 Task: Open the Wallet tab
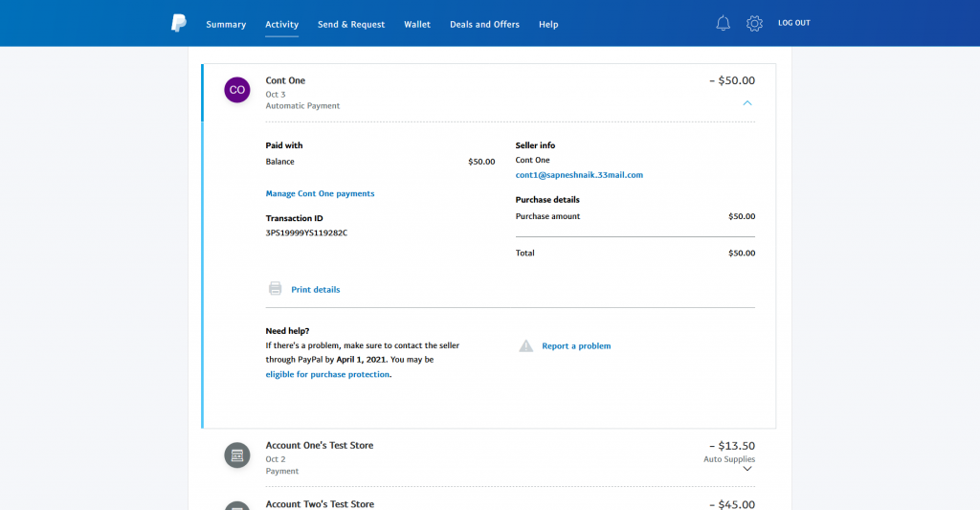pyautogui.click(x=417, y=24)
